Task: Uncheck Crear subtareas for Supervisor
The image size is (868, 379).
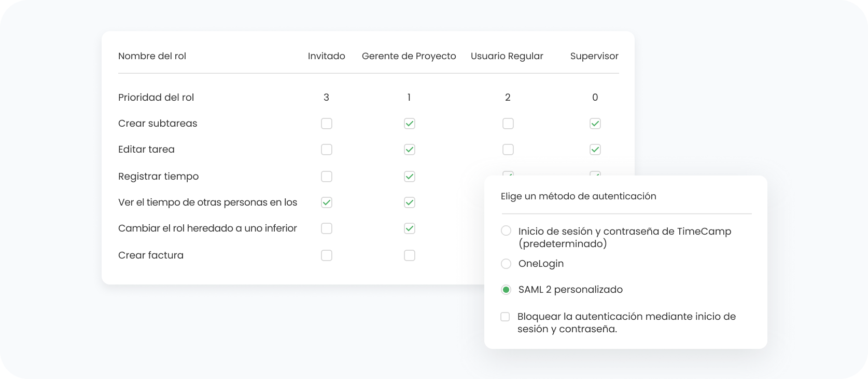Action: 595,124
